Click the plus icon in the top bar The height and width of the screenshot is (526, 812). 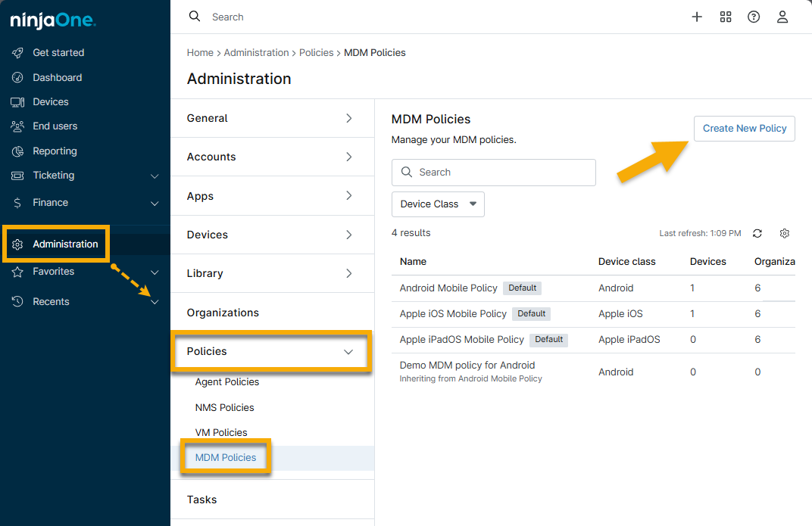[x=697, y=17]
